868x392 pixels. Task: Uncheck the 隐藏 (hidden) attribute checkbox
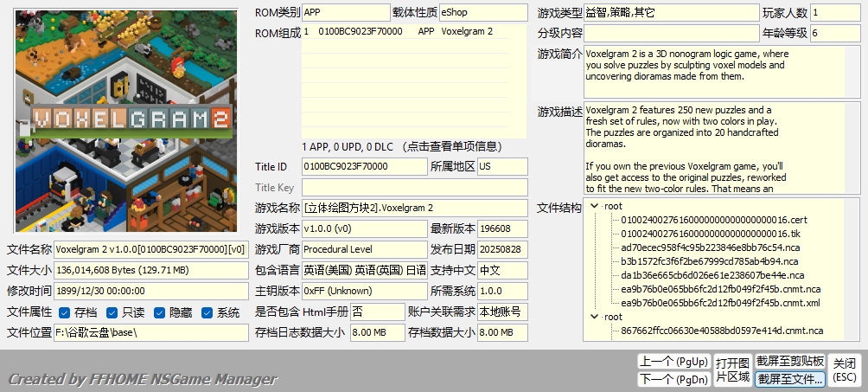[159, 312]
